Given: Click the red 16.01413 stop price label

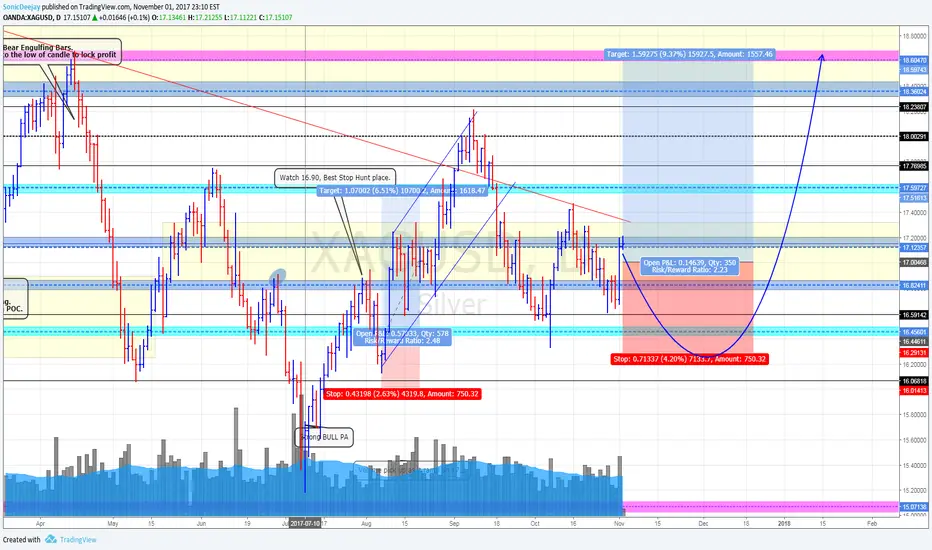Looking at the screenshot, I should click(914, 391).
